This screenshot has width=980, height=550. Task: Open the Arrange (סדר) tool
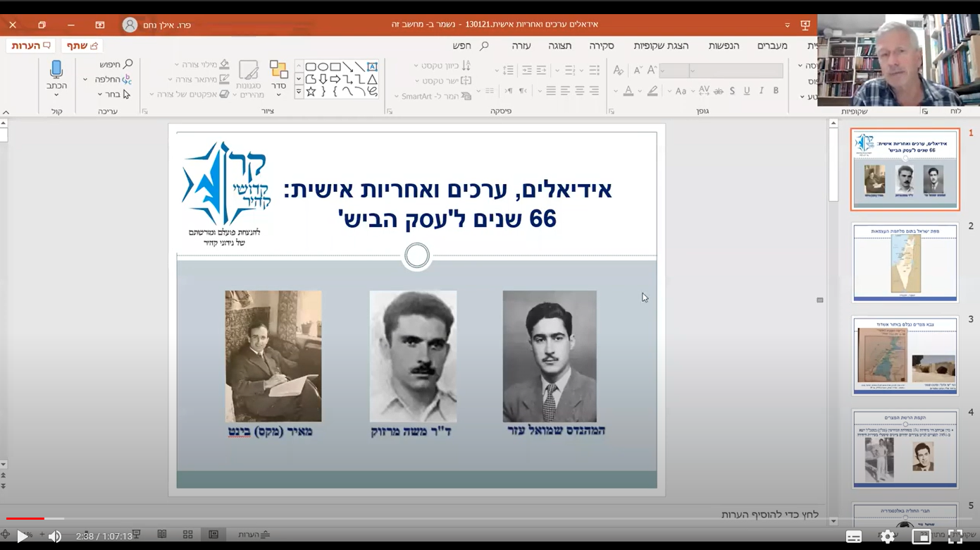click(x=278, y=80)
